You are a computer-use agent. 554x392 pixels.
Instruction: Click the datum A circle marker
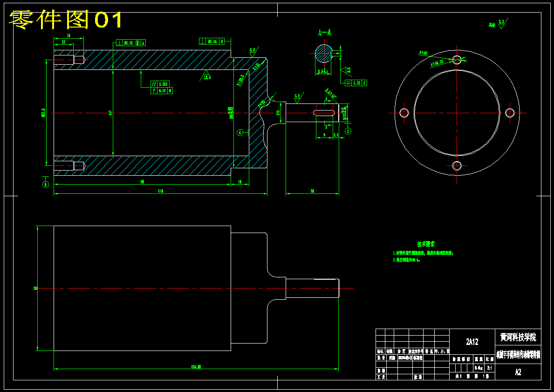tap(240, 132)
